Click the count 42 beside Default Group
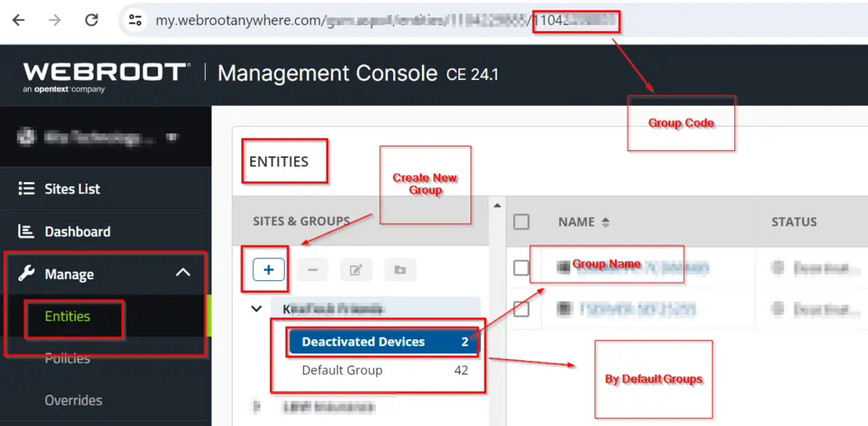868x426 pixels. pos(461,370)
